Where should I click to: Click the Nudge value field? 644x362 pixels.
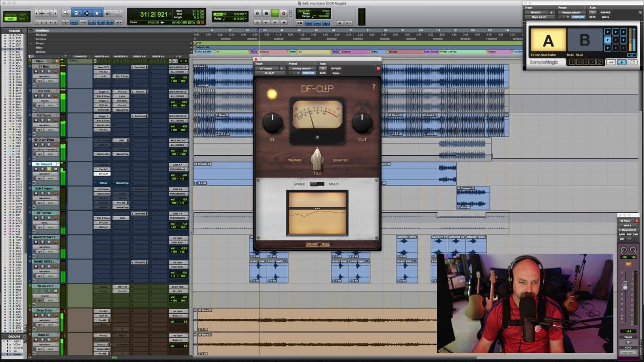(x=239, y=19)
